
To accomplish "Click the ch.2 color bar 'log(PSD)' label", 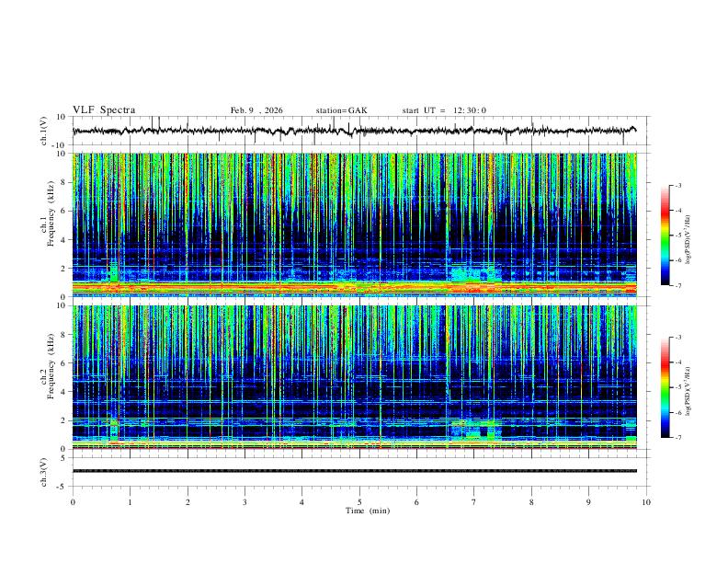I will pyautogui.click(x=688, y=391).
